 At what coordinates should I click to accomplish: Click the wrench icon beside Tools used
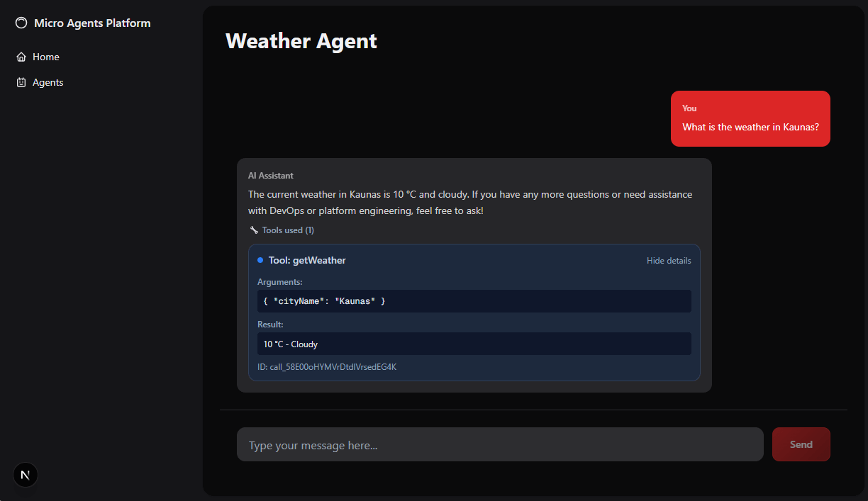[x=253, y=230]
